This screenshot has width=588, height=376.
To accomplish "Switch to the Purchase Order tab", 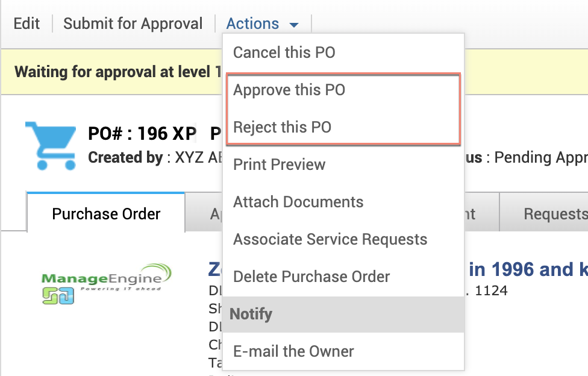I will coord(106,213).
